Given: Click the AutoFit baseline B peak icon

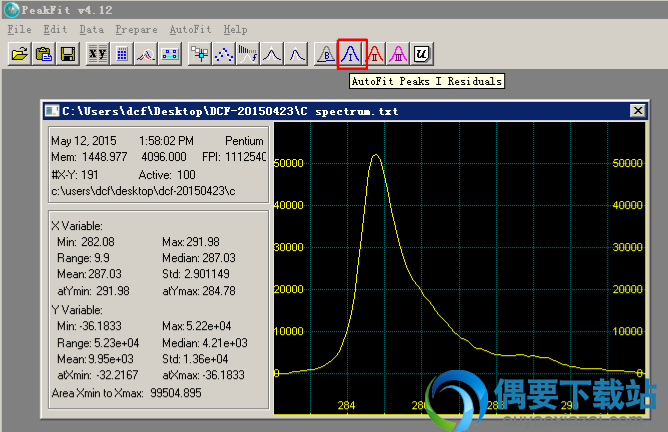Looking at the screenshot, I should tap(325, 54).
